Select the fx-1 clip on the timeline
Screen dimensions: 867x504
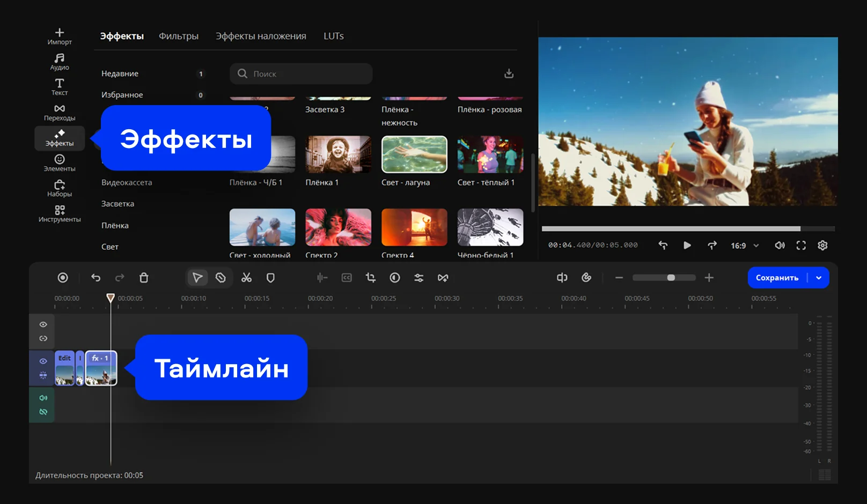(x=101, y=368)
